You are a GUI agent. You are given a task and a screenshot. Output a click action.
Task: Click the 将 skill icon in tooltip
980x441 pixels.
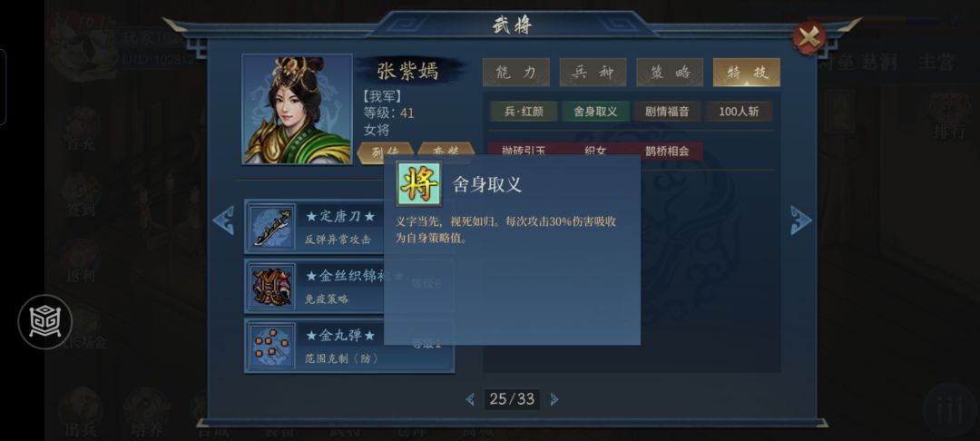pos(418,183)
